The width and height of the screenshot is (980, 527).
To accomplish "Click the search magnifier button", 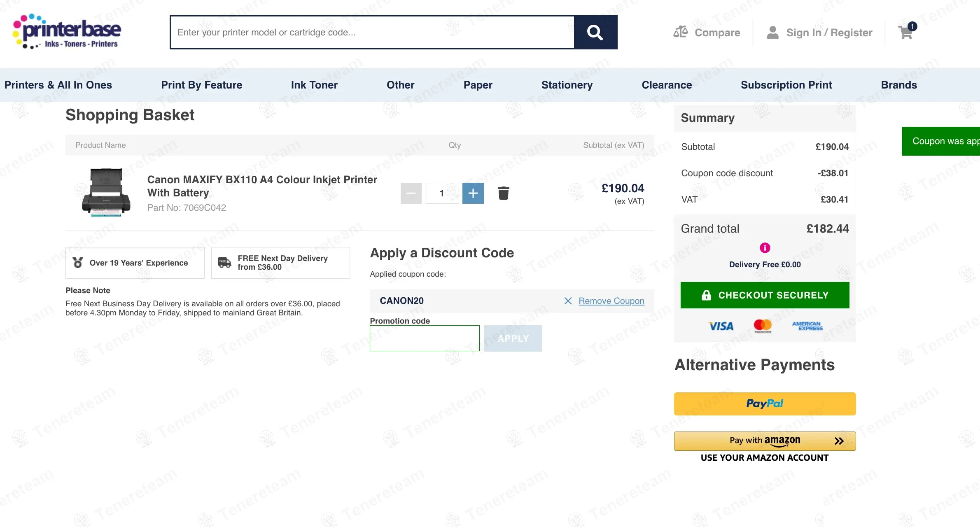I will [x=595, y=33].
